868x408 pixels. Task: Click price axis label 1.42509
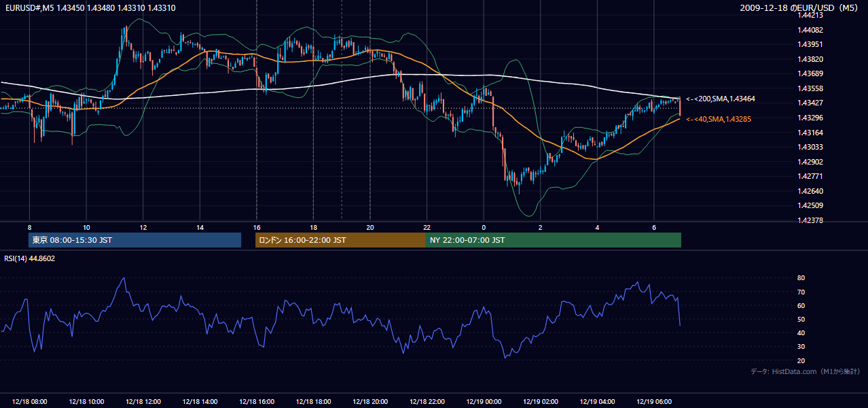click(x=810, y=205)
